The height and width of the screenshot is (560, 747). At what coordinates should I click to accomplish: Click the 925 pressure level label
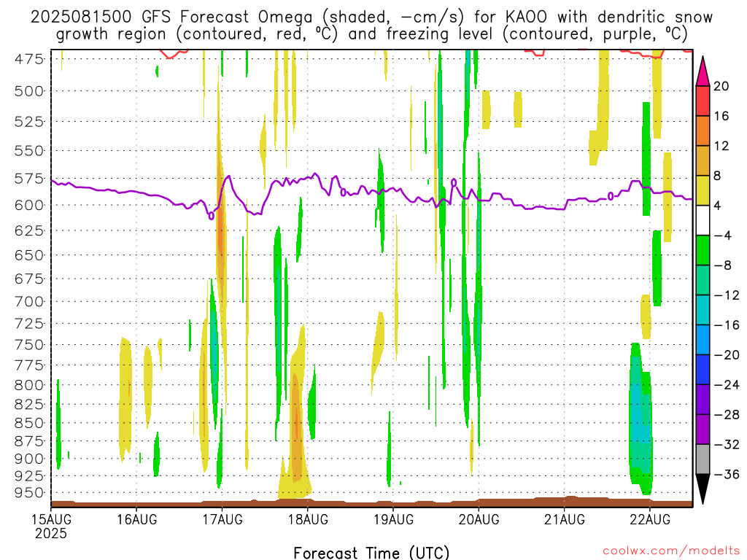tap(29, 475)
